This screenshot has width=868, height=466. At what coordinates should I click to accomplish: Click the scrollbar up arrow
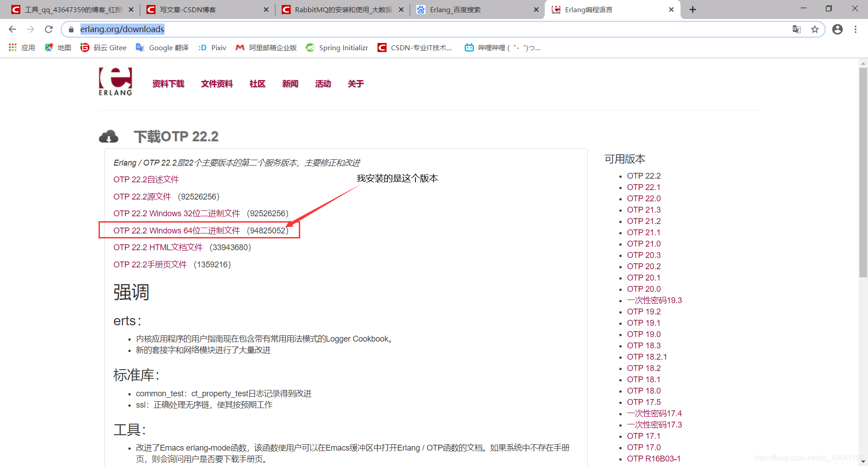click(x=863, y=63)
